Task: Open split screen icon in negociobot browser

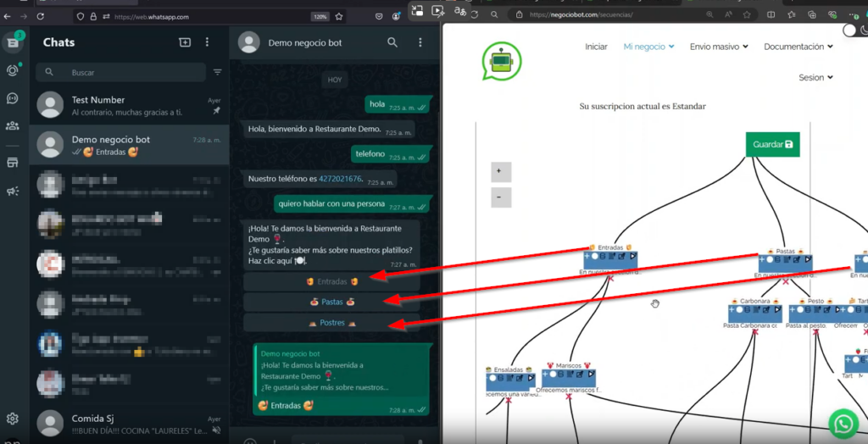Action: tap(771, 15)
